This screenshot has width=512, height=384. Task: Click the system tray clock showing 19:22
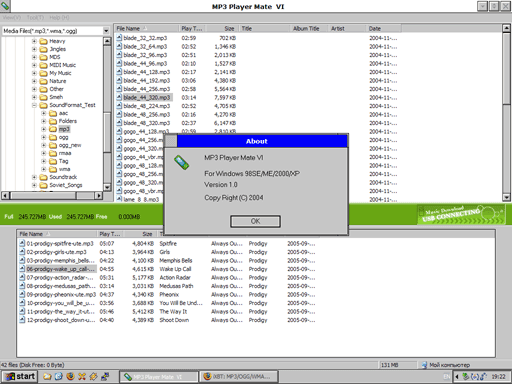pos(498,377)
